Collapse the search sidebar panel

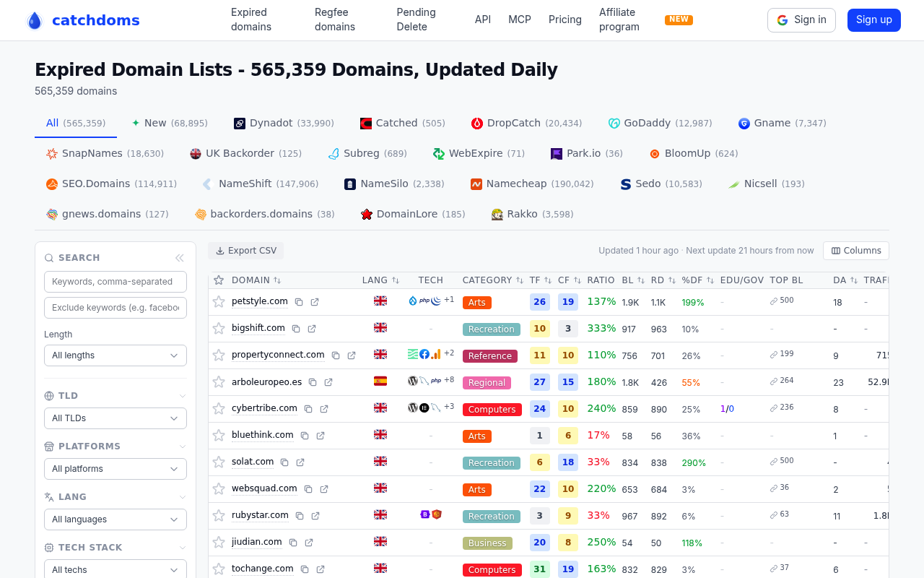[179, 258]
